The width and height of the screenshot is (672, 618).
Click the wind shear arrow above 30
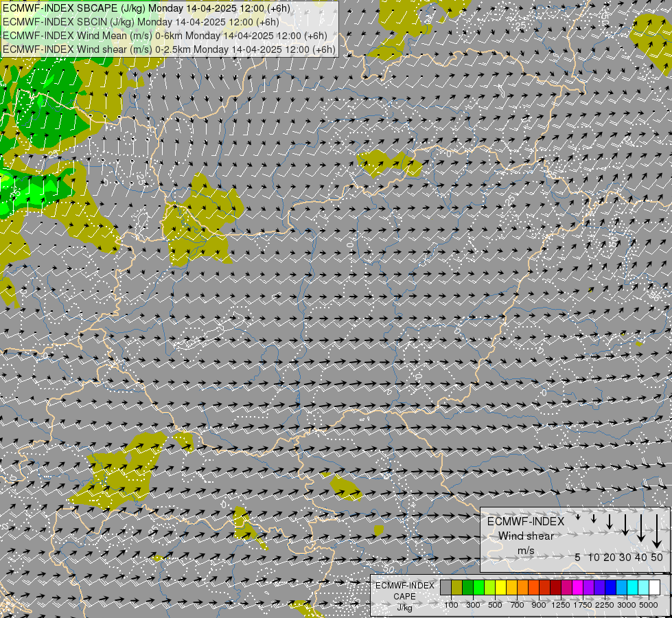click(x=625, y=525)
